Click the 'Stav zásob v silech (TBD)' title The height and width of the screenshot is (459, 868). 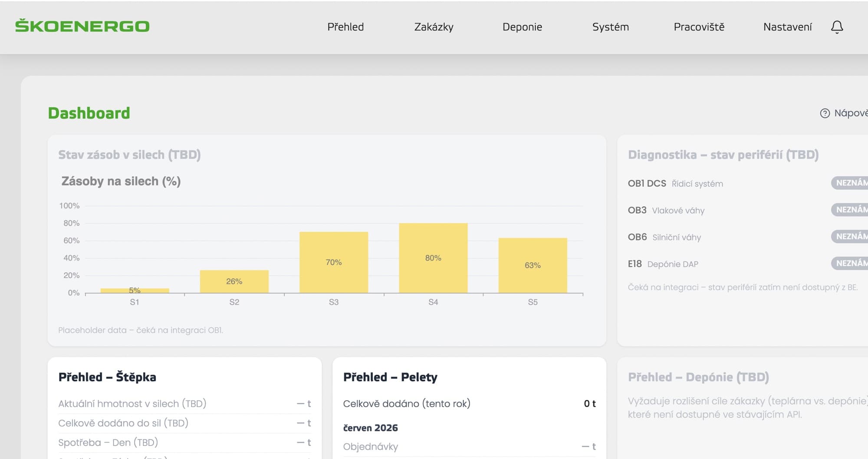click(x=129, y=155)
